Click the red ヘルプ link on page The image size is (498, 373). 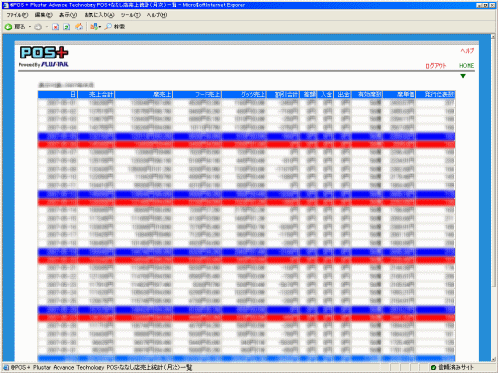click(467, 51)
